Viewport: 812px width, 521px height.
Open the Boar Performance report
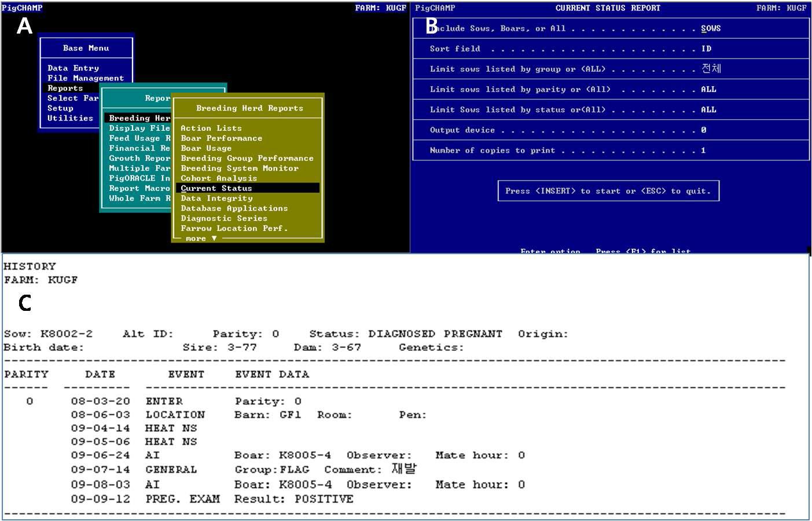(221, 138)
